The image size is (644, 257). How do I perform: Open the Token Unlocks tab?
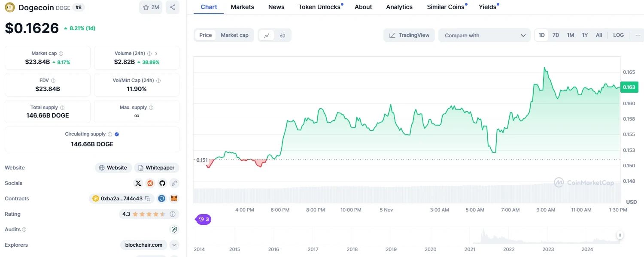(319, 7)
